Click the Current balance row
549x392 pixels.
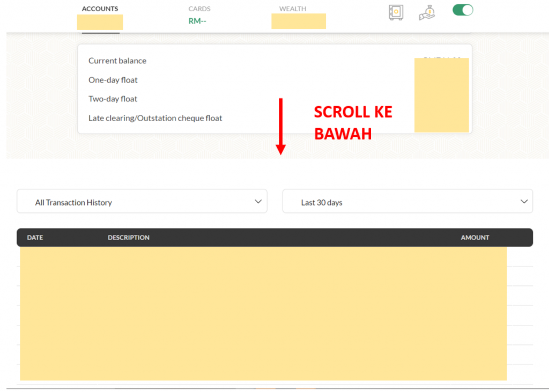[117, 61]
